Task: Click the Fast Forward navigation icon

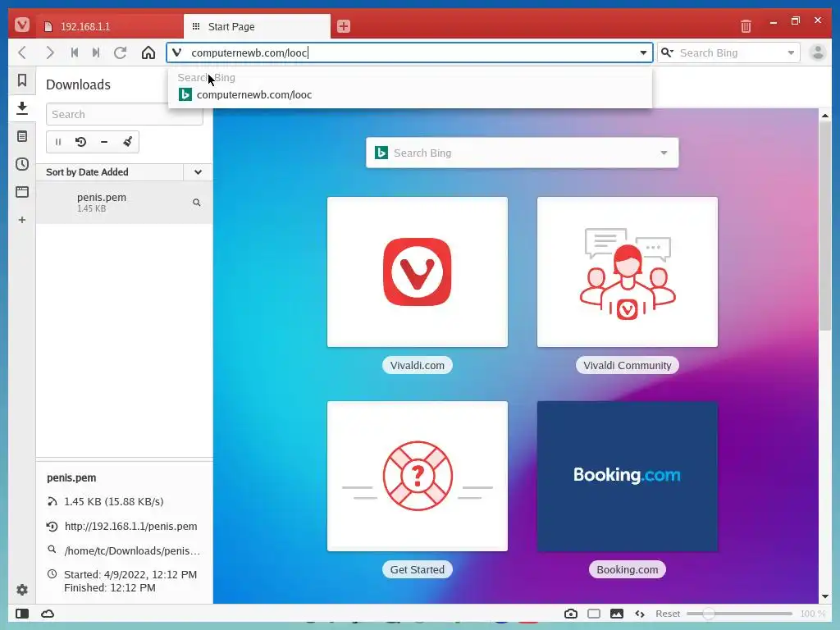Action: [x=96, y=52]
